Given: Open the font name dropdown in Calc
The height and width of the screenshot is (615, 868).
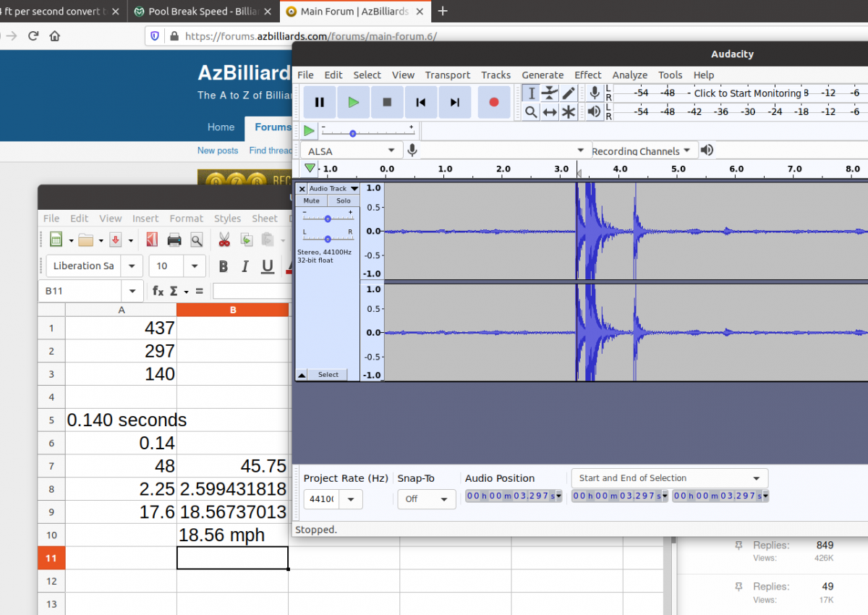Looking at the screenshot, I should pos(132,266).
